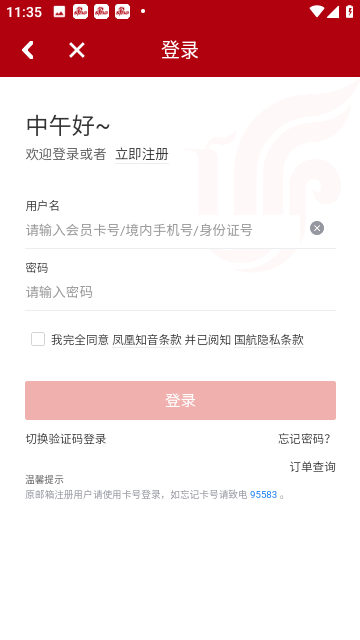The width and height of the screenshot is (360, 640).
Task: Tap the first Air China notification icon
Action: pos(80,12)
